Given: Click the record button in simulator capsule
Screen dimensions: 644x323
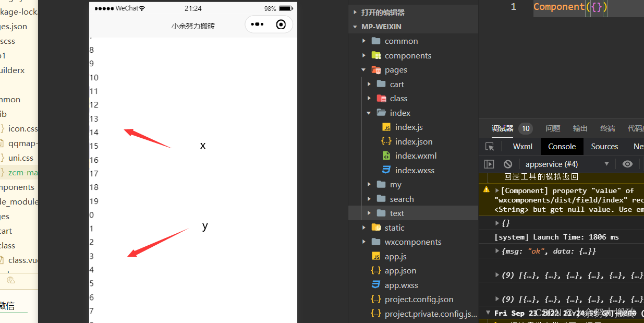Looking at the screenshot, I should 281,24.
